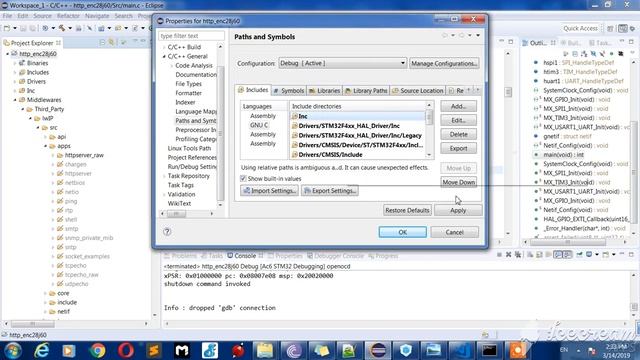This screenshot has width=640, height=360.
Task: Switch to the Library Paths tab
Action: pos(366,91)
